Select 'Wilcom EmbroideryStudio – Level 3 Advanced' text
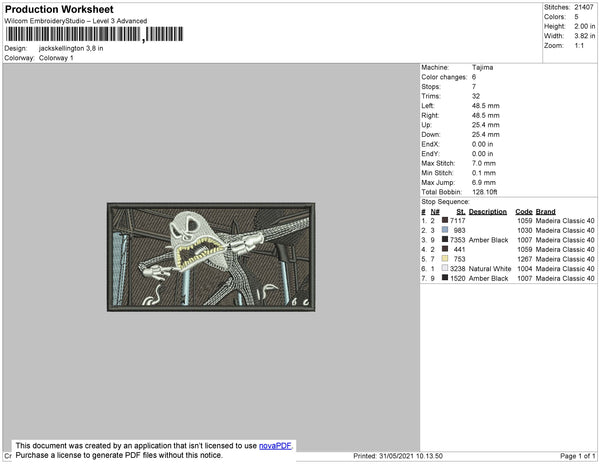This screenshot has height=464, width=600. coord(76,21)
